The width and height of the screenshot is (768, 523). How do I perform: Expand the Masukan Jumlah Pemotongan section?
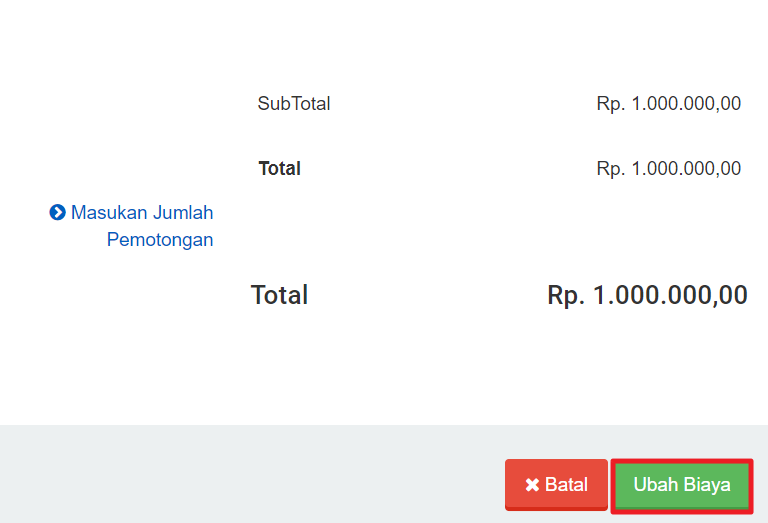(x=131, y=226)
